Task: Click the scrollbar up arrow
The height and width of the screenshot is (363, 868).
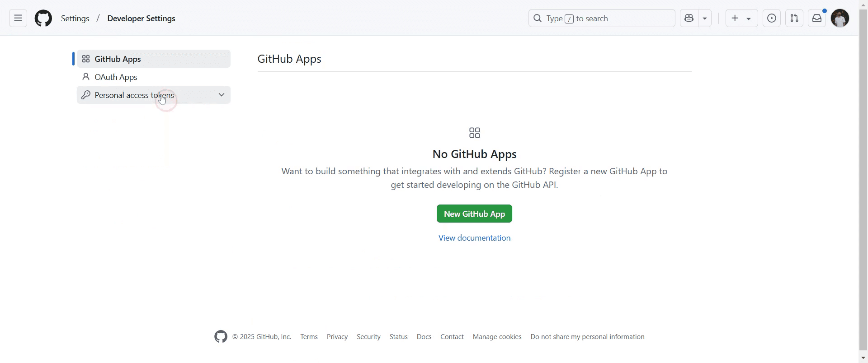Action: pos(863,5)
